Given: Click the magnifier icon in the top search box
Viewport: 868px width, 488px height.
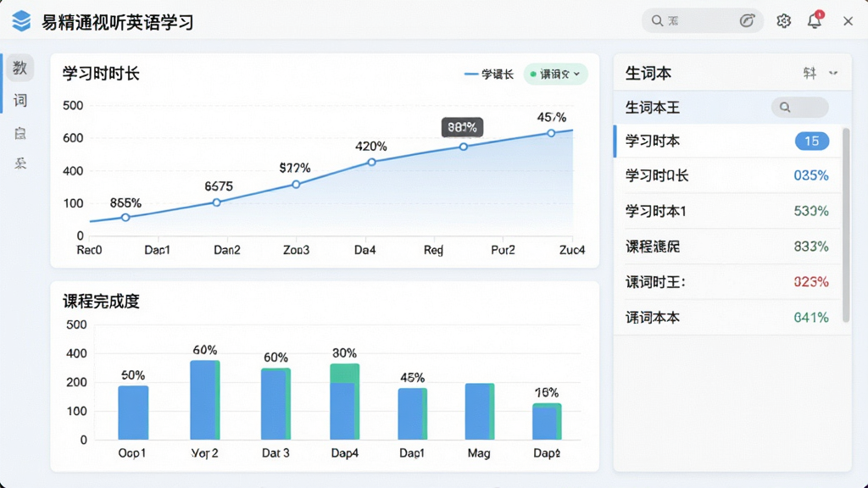Looking at the screenshot, I should [657, 21].
